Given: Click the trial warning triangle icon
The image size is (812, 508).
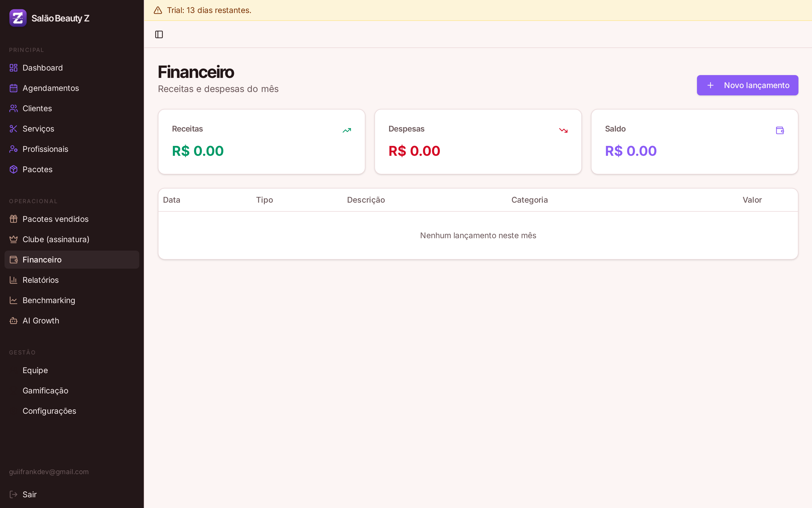Looking at the screenshot, I should coord(158,10).
